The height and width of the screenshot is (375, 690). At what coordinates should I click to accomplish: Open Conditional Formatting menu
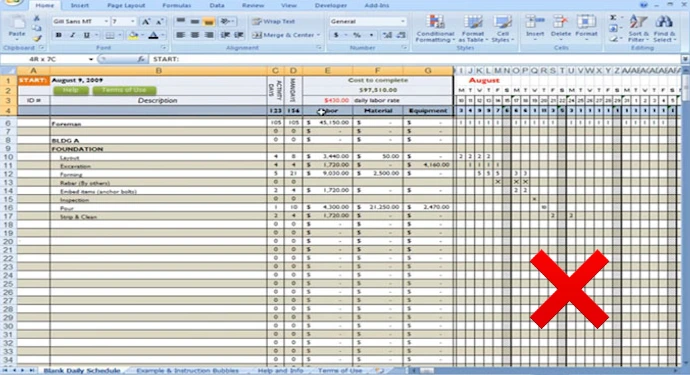pyautogui.click(x=435, y=28)
